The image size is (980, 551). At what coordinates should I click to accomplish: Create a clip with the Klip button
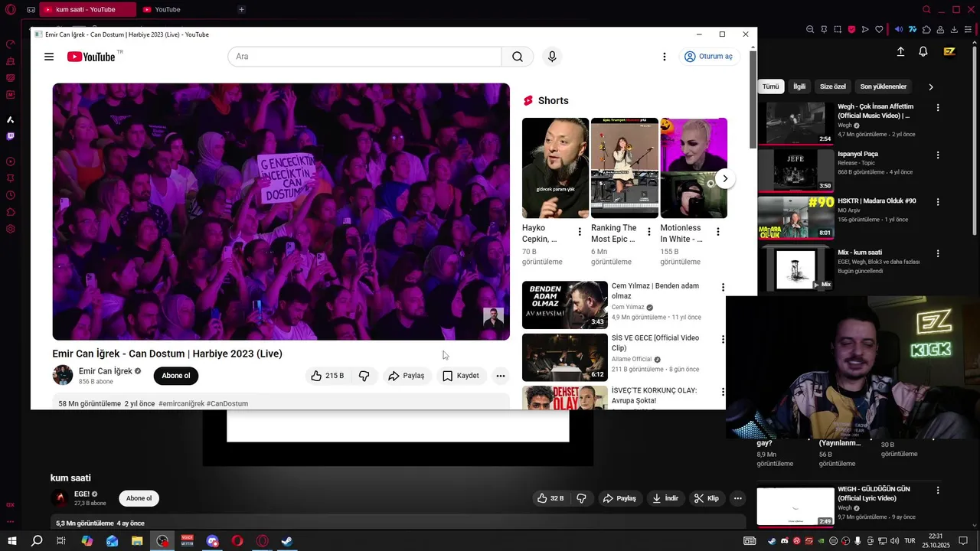(x=706, y=498)
